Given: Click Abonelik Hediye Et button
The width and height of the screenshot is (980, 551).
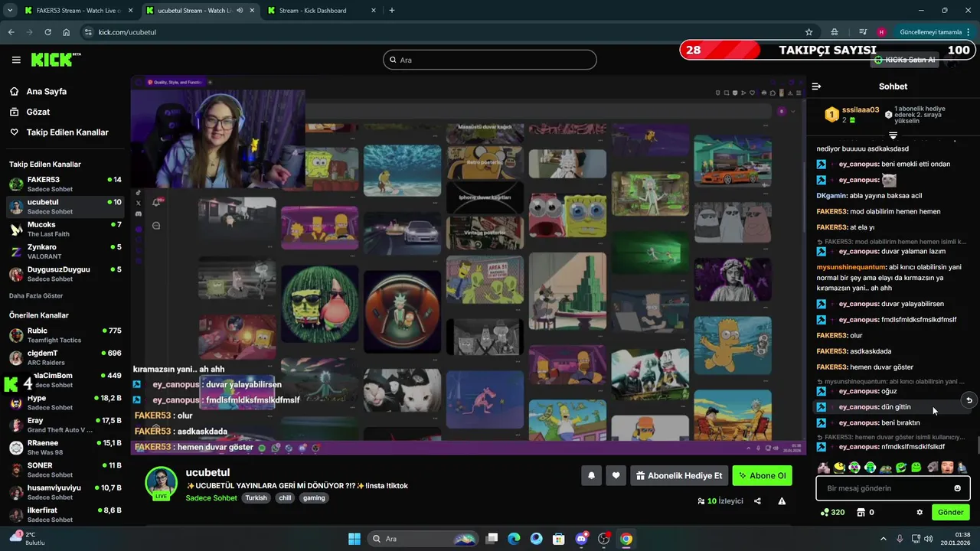Looking at the screenshot, I should (x=679, y=475).
